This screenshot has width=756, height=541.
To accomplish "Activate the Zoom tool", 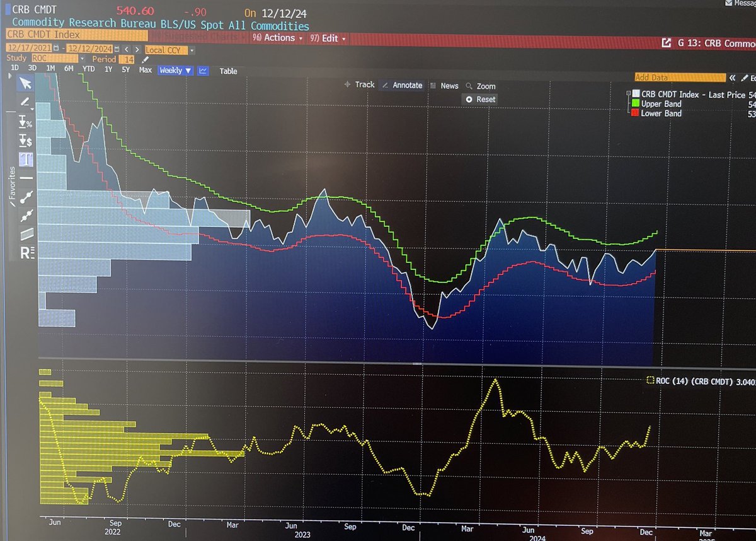I will pos(481,86).
